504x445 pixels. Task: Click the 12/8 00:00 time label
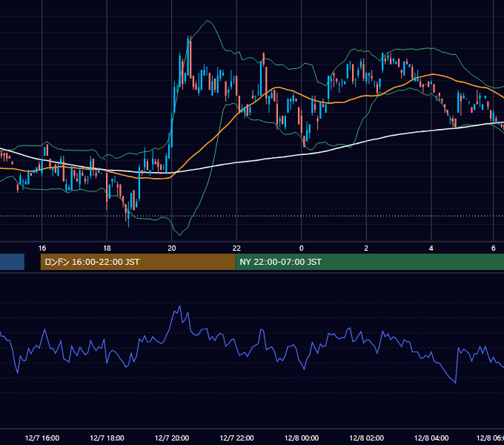[302, 438]
